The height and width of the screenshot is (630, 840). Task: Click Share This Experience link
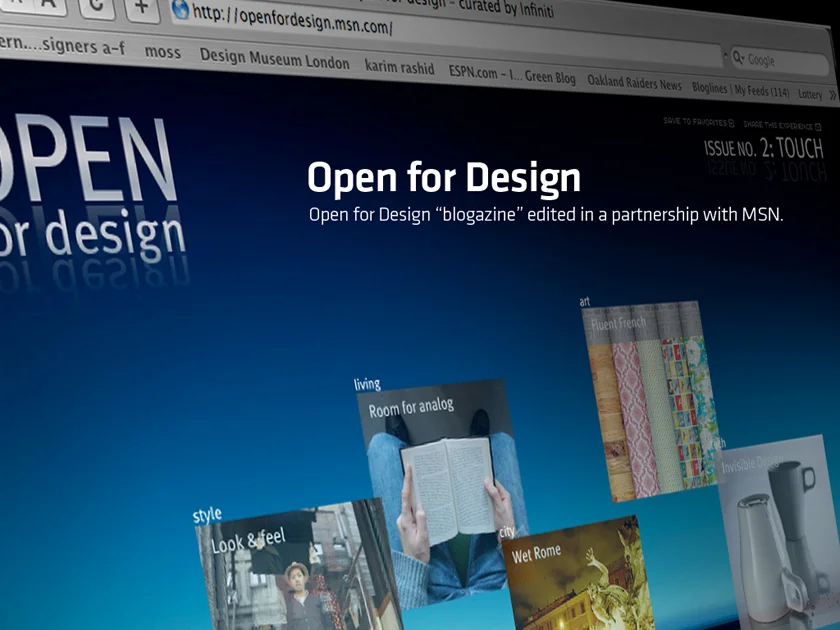coord(782,126)
